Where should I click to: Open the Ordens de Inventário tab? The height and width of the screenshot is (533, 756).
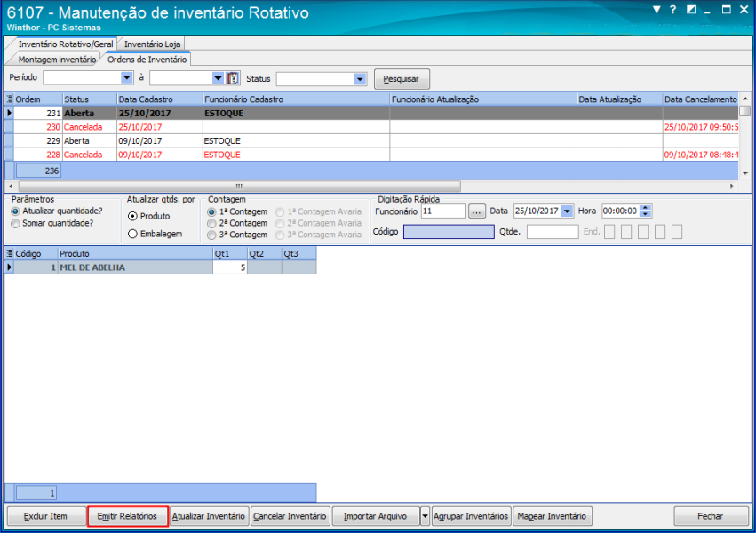pyautogui.click(x=147, y=60)
